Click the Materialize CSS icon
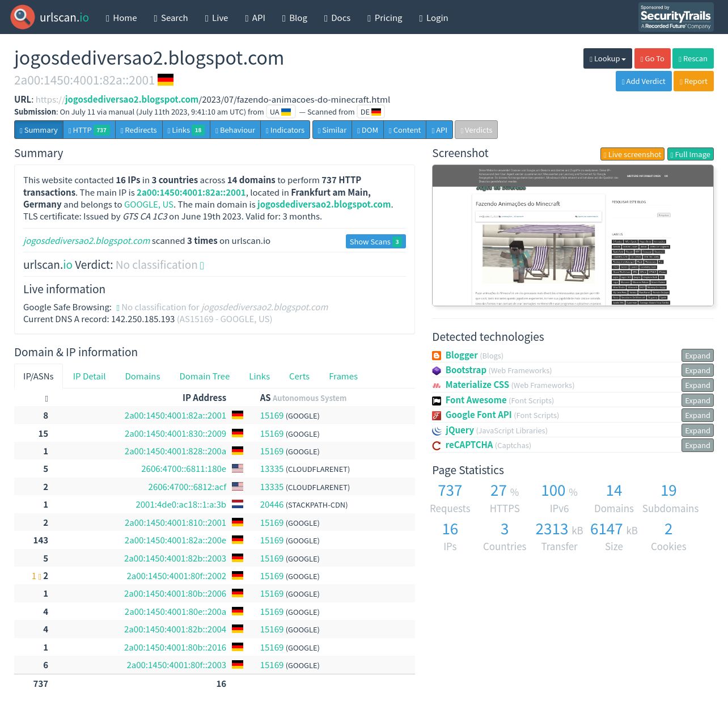The image size is (728, 705). 437,385
